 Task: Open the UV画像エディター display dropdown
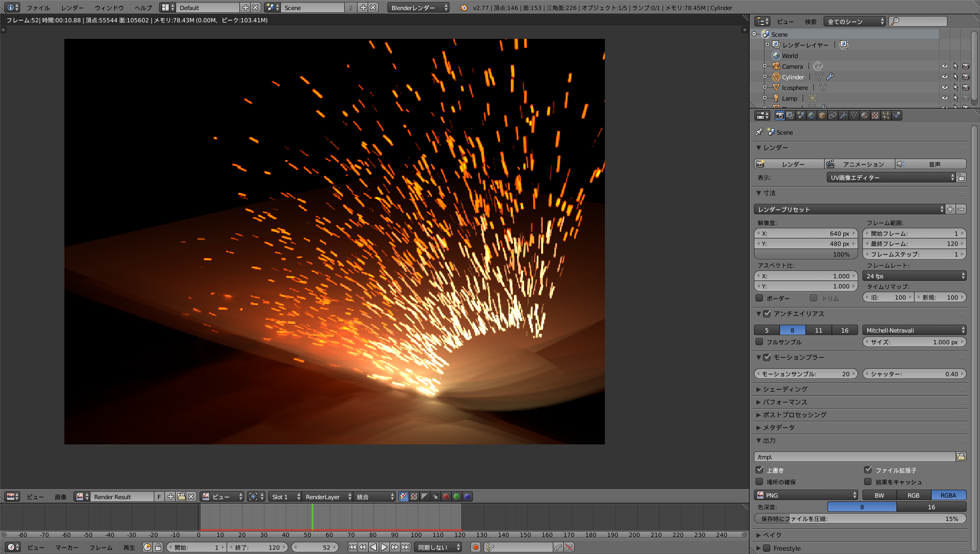(891, 177)
